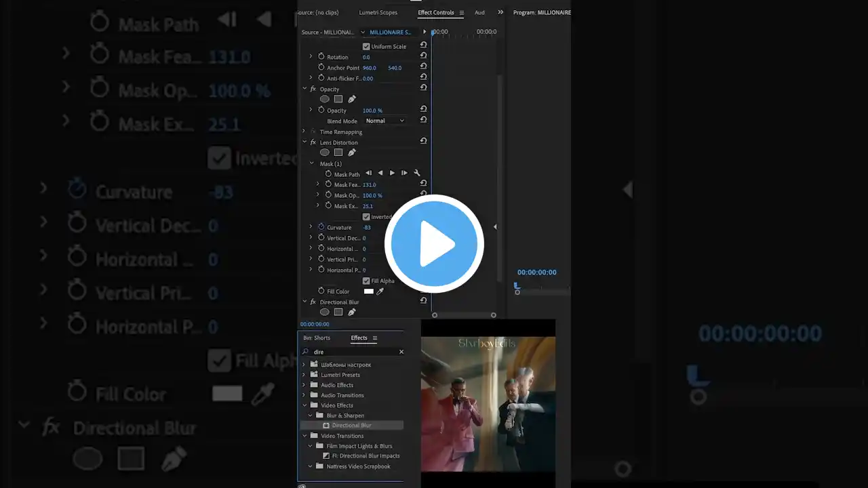
Task: Select the Effect Controls tab
Action: coord(436,12)
